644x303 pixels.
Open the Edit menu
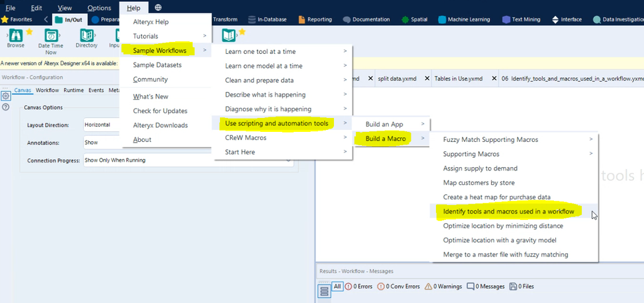point(37,8)
